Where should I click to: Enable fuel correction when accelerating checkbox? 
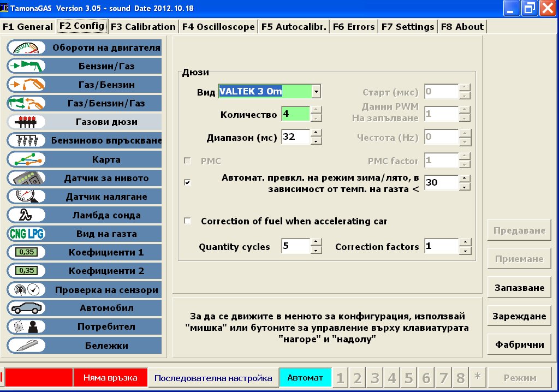click(x=188, y=221)
